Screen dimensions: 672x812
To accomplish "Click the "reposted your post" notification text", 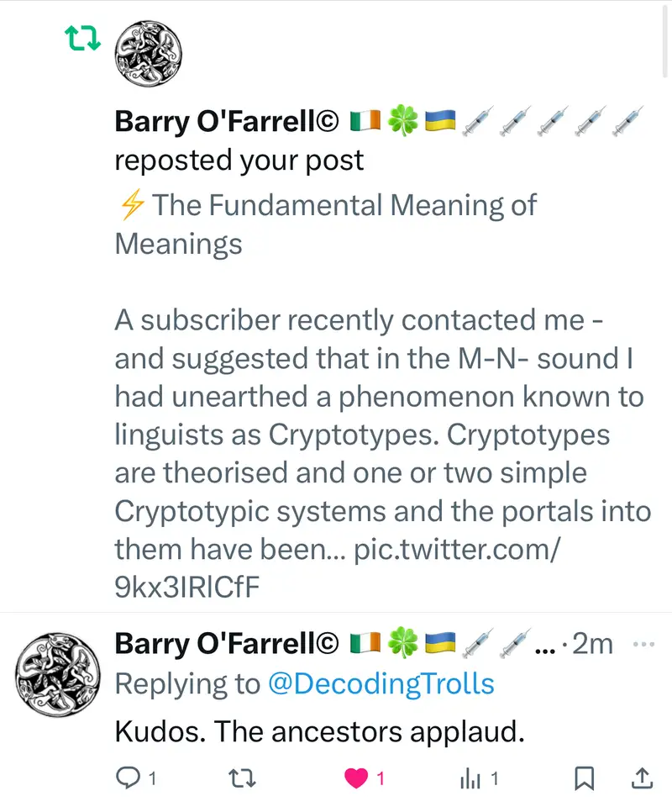I will tap(239, 161).
